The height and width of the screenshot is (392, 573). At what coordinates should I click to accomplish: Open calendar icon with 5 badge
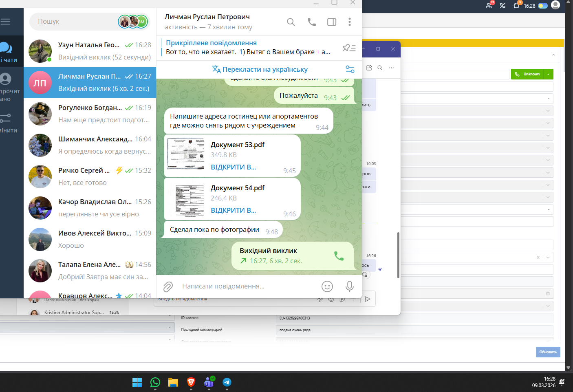[x=517, y=5]
